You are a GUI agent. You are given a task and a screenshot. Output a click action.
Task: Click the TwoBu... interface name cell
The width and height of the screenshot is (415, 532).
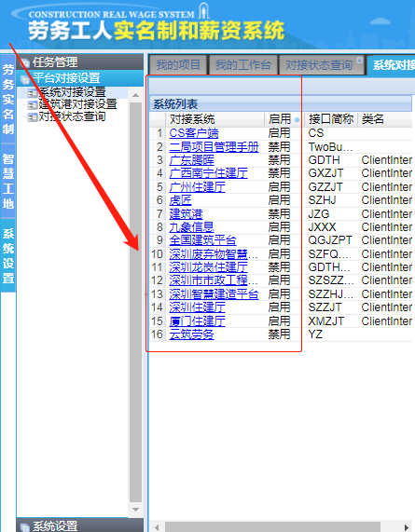pos(330,147)
